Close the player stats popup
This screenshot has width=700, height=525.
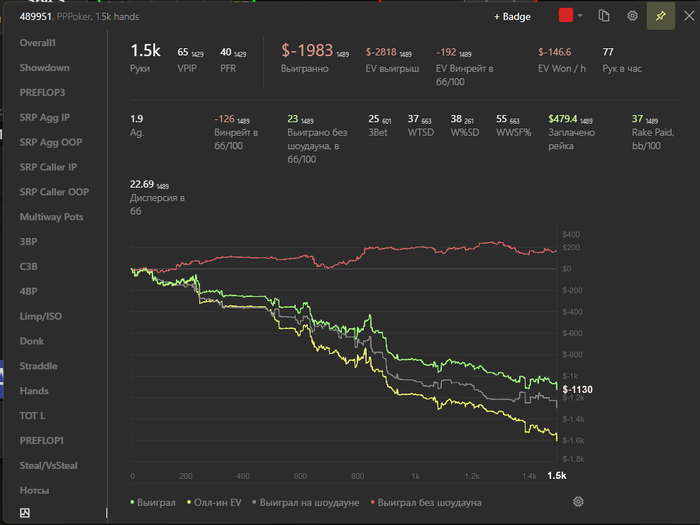(x=689, y=16)
